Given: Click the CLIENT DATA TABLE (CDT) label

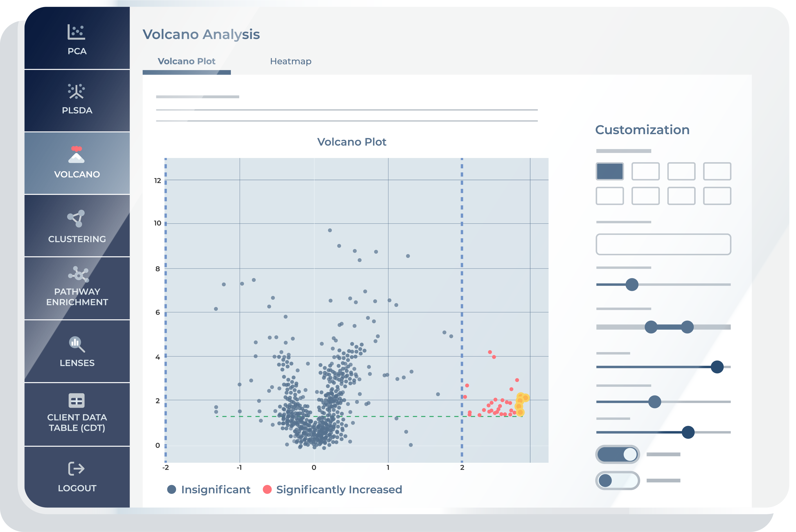Looking at the screenshot, I should coord(77,422).
